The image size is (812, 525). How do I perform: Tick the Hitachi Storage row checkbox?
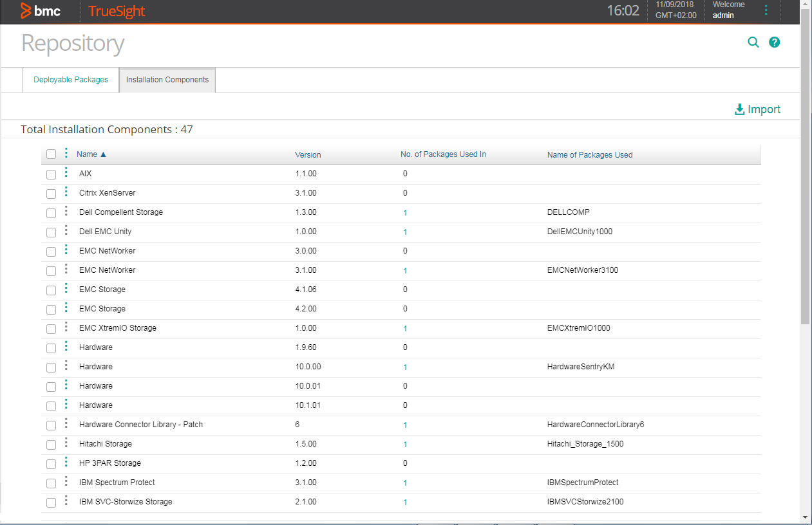pyautogui.click(x=52, y=445)
